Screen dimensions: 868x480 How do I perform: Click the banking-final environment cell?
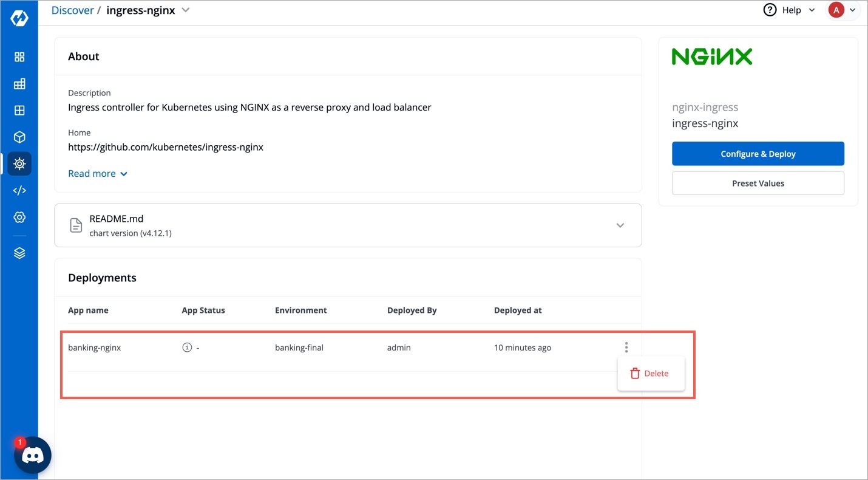(299, 348)
